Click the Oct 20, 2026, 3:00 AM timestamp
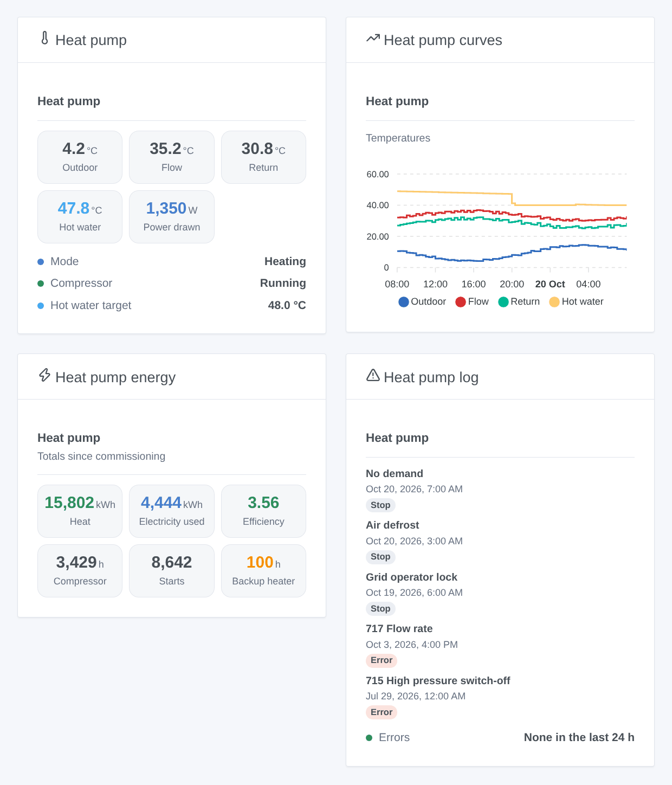Screen dimensions: 672x785 coord(414,541)
